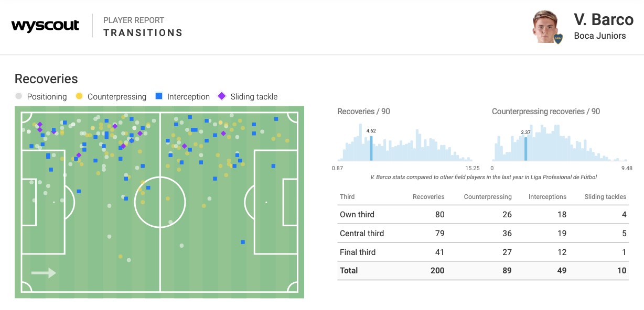Image resolution: width=644 pixels, height=310 pixels.
Task: Click the yellow Counterpressing legend dot
Action: pyautogui.click(x=79, y=96)
